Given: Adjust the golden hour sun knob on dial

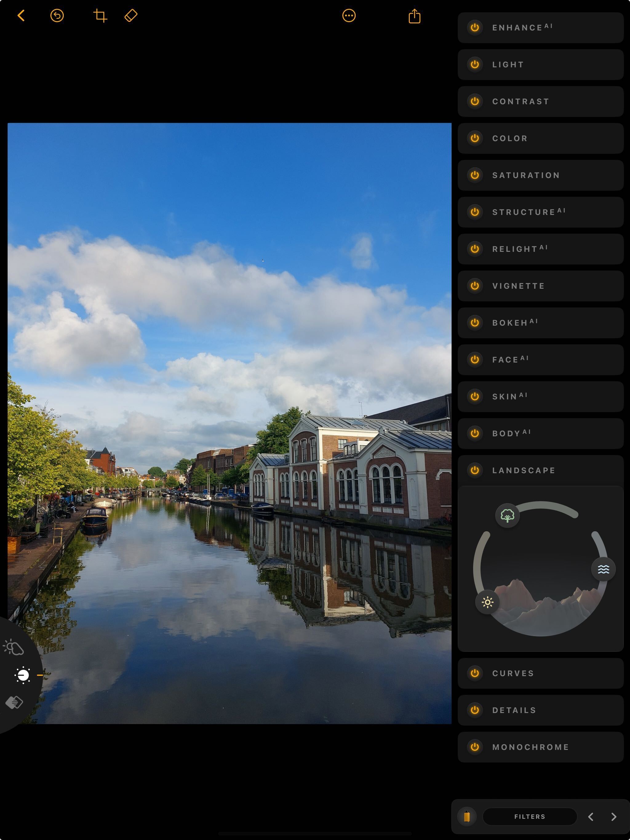Looking at the screenshot, I should point(488,602).
